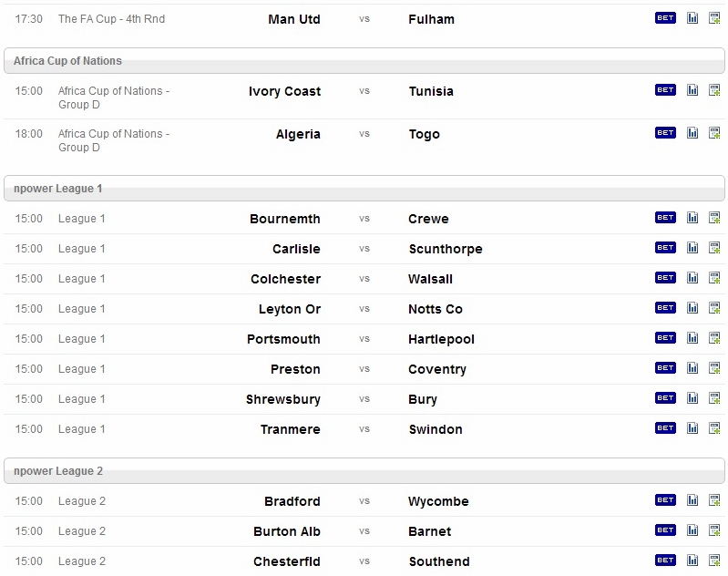The width and height of the screenshot is (728, 576).
Task: Add Ivory Coast vs Tunisia to calendar
Action: pos(714,90)
